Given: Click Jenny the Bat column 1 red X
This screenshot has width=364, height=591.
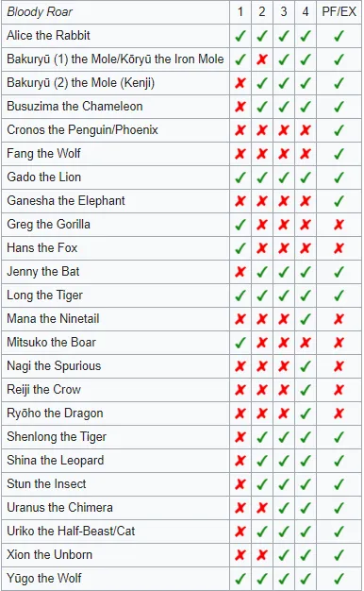Looking at the screenshot, I should [x=240, y=272].
